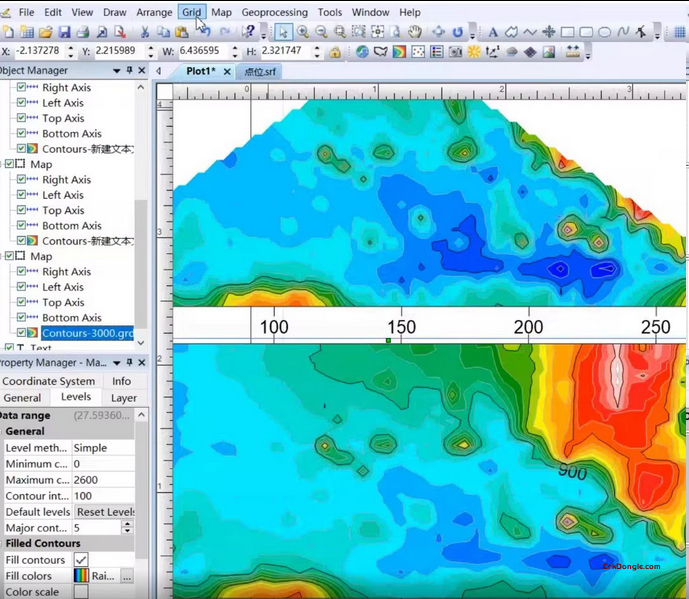
Task: Click the rainbow Fill colors swatch
Action: [81, 576]
